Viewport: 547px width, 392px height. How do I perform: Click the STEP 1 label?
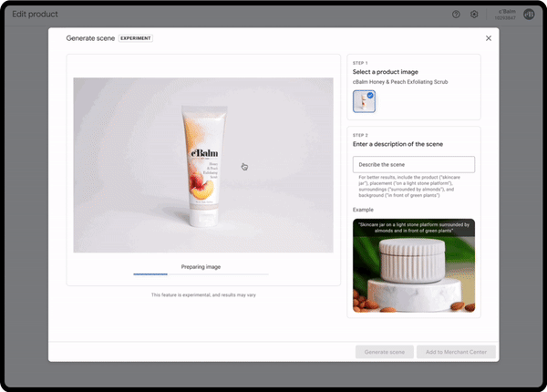tap(360, 63)
